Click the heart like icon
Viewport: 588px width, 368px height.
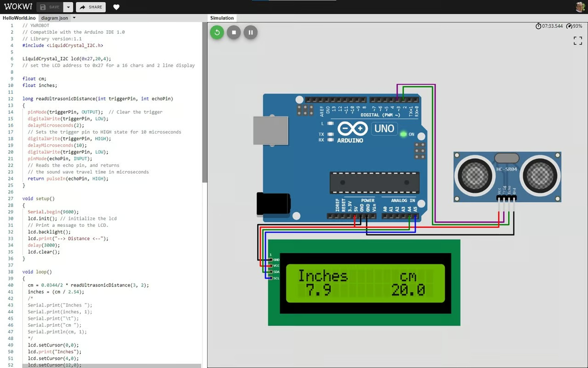coord(116,7)
